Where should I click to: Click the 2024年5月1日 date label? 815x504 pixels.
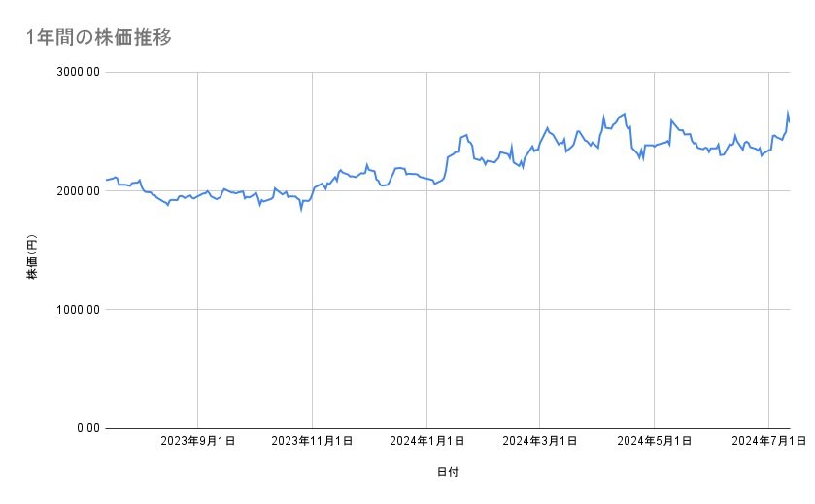(x=655, y=442)
